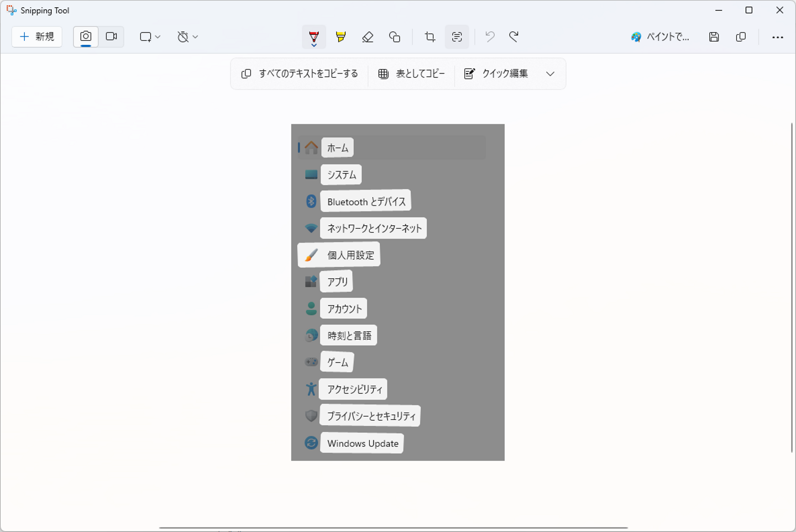Click the Bluetooth icon in snip
The height and width of the screenshot is (532, 796).
pyautogui.click(x=311, y=201)
